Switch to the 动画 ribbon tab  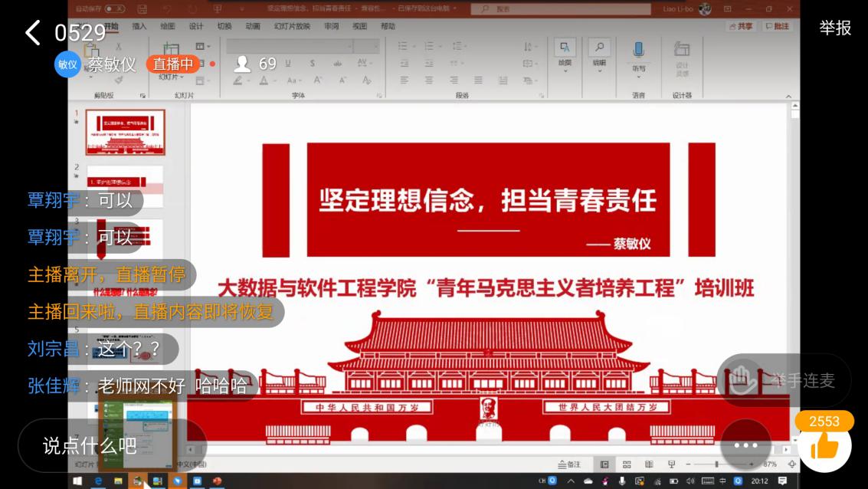(x=252, y=26)
